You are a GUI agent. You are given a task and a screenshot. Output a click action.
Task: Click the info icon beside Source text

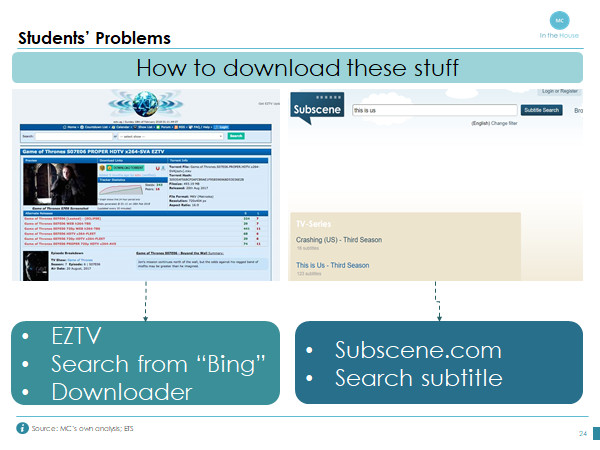(22, 428)
